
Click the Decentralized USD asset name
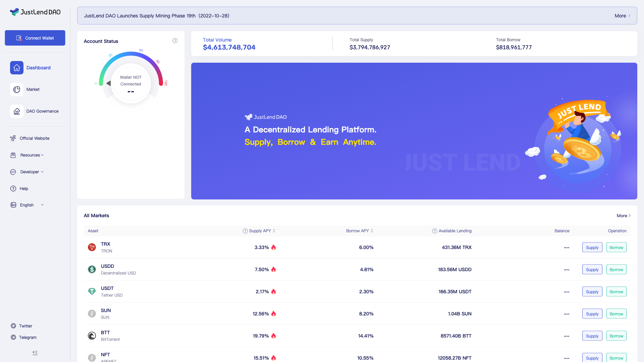point(118,273)
